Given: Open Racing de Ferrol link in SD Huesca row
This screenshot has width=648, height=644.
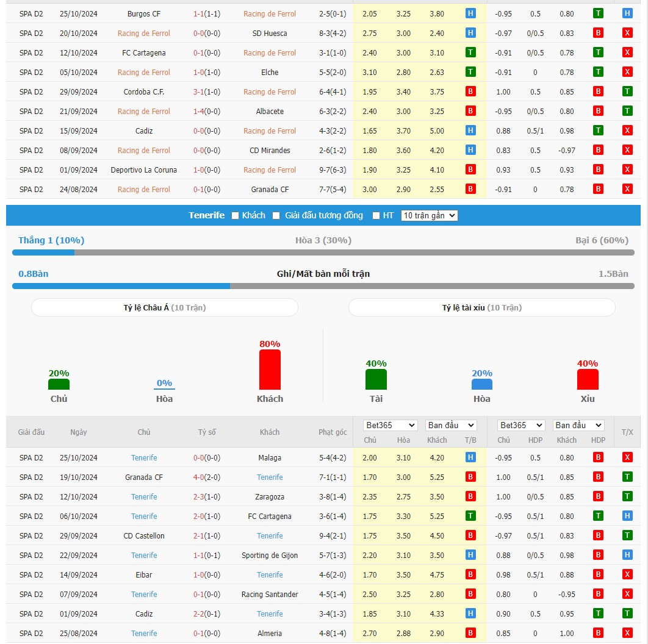Looking at the screenshot, I should [144, 34].
